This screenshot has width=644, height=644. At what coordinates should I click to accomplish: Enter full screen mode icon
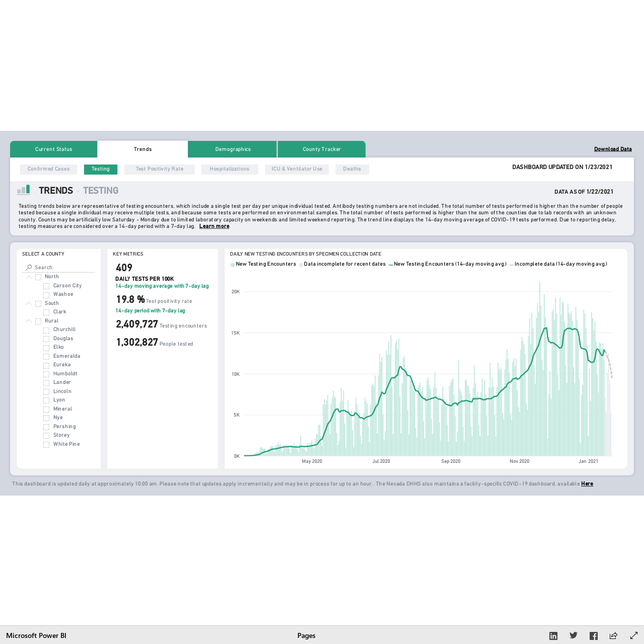tap(634, 636)
